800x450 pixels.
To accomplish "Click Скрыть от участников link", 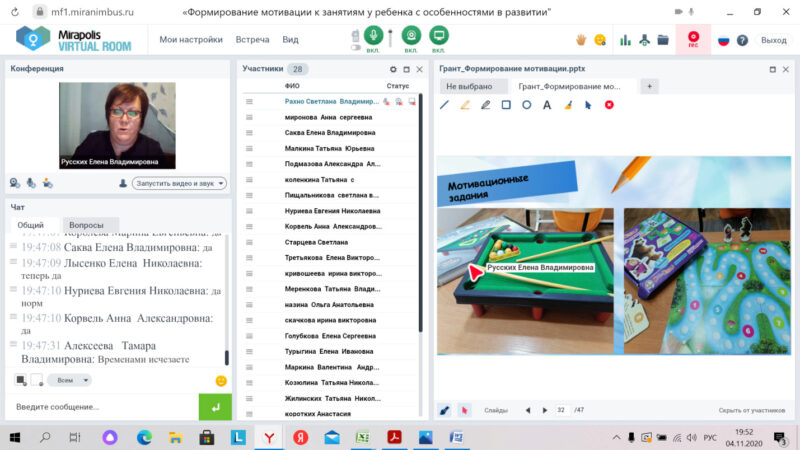I will 752,410.
